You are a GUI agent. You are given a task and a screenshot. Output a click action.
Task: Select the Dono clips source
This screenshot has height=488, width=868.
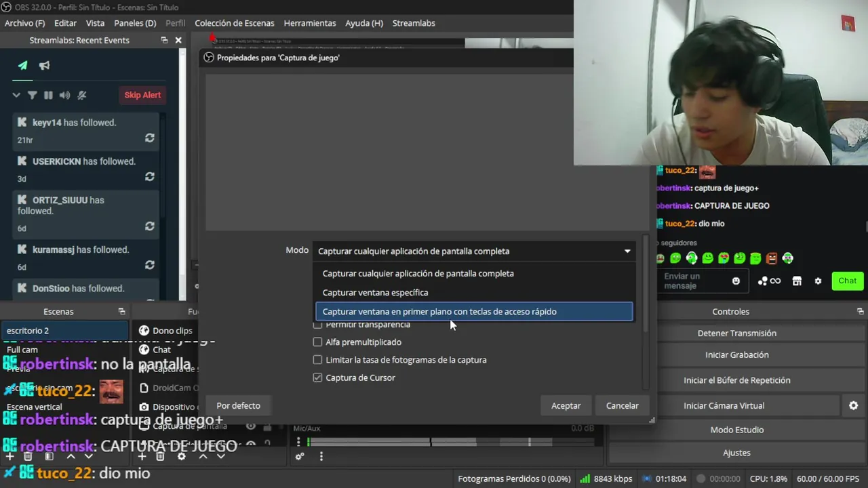(x=172, y=331)
